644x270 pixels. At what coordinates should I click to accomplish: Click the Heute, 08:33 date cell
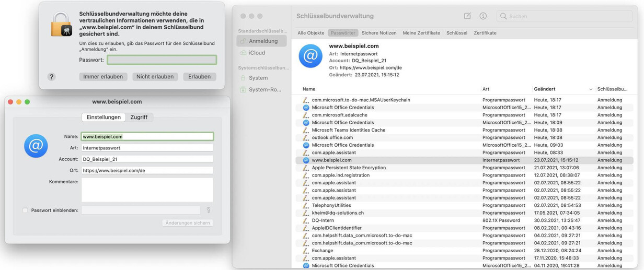[x=547, y=152]
